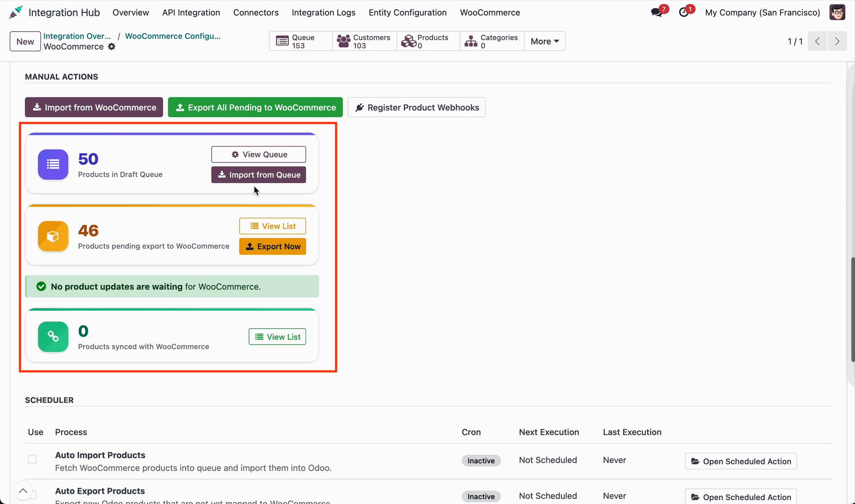The width and height of the screenshot is (855, 504).
Task: Click the Export Now button
Action: point(273,247)
